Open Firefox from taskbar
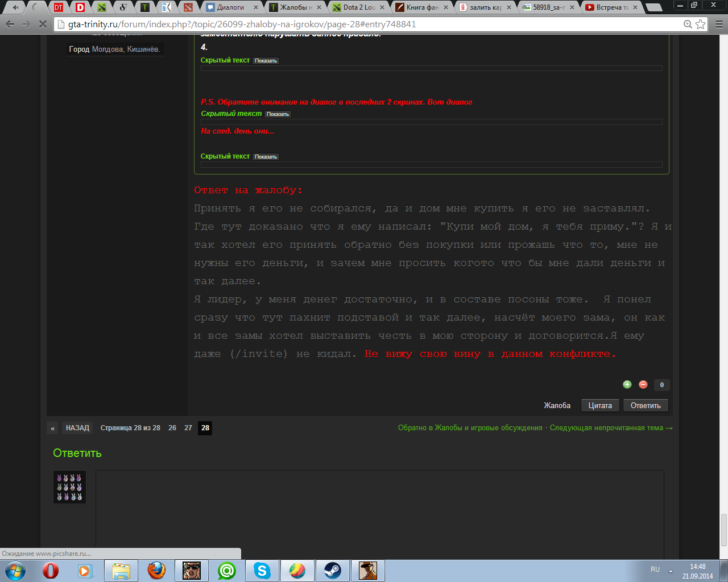 156,571
